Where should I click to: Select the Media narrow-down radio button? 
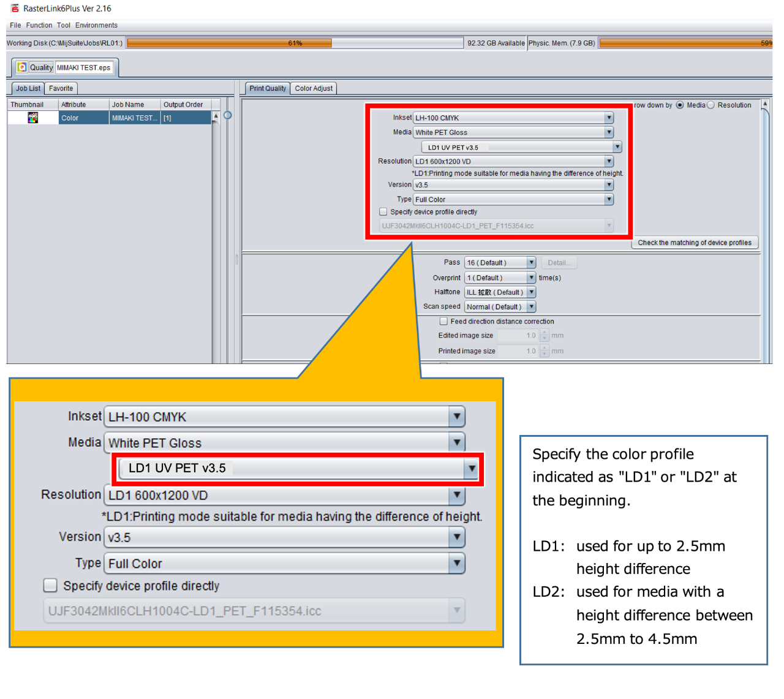tap(680, 105)
